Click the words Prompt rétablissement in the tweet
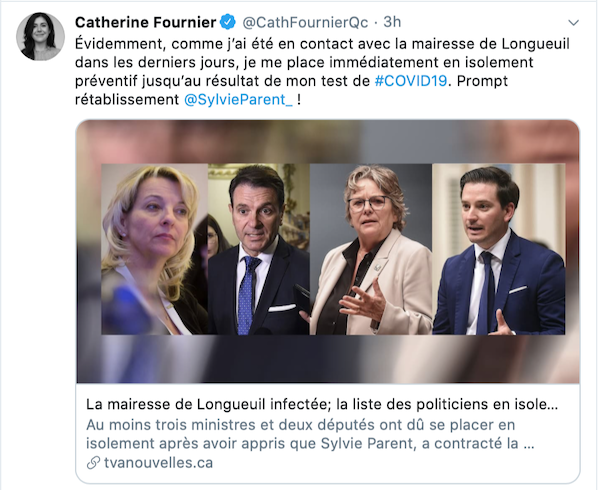The image size is (600, 490). click(291, 90)
